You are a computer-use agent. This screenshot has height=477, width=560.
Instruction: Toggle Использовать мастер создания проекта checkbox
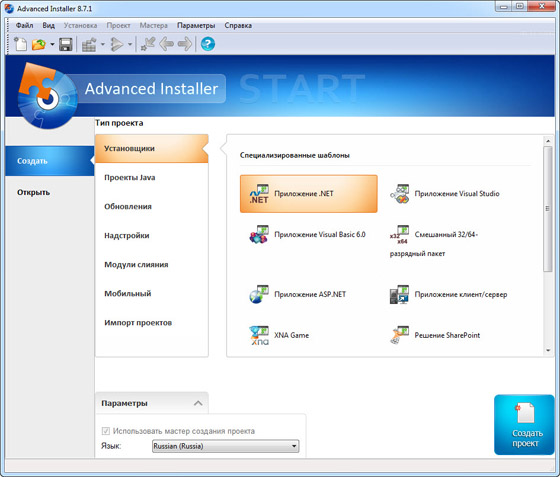tap(106, 431)
